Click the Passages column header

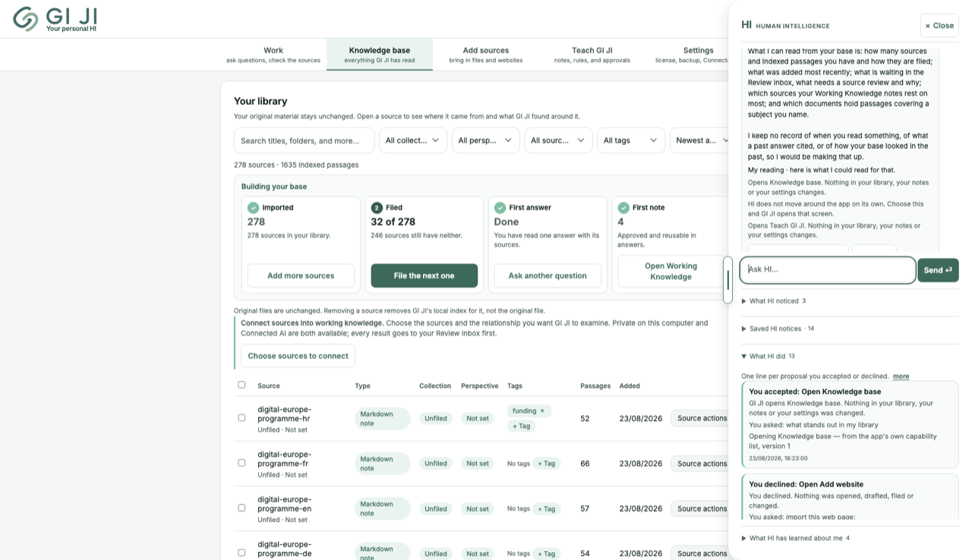point(595,385)
